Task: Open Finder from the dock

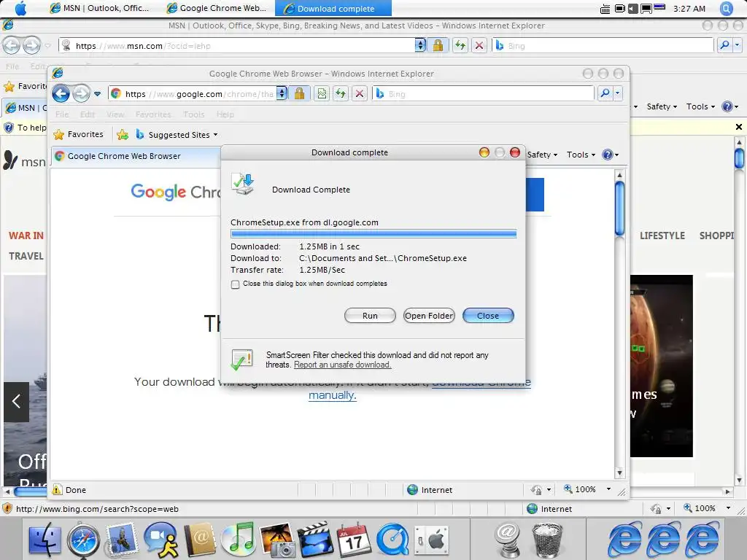Action: point(44,542)
